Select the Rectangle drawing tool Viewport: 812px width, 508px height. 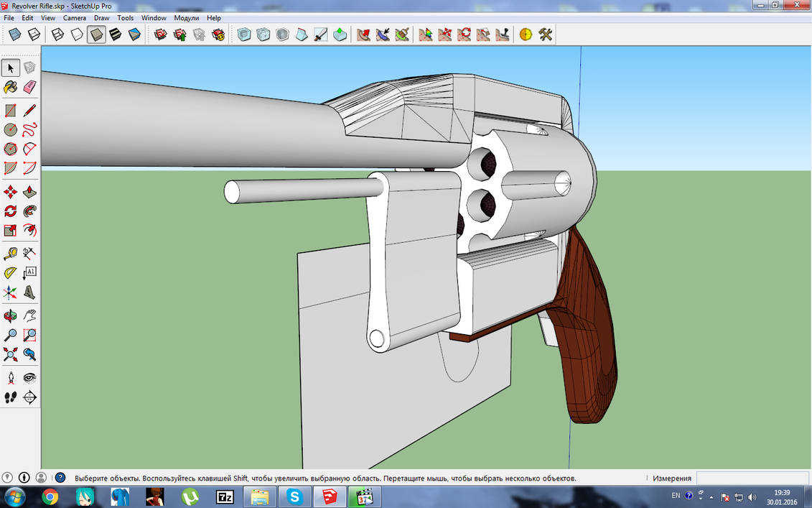10,111
